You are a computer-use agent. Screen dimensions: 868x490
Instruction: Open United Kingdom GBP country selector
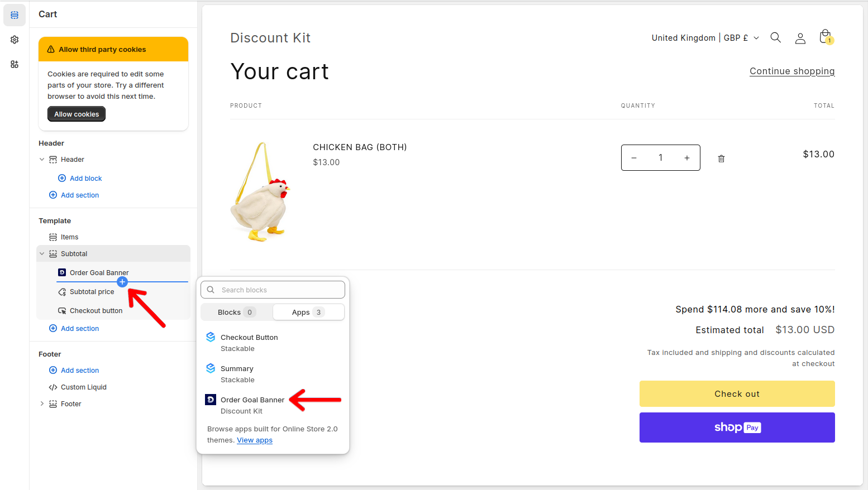tap(705, 37)
